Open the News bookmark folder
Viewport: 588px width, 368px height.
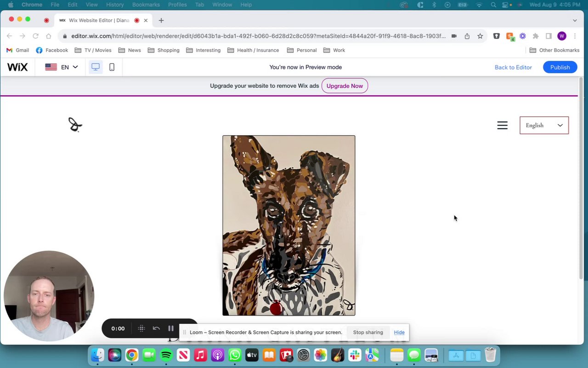pos(130,50)
